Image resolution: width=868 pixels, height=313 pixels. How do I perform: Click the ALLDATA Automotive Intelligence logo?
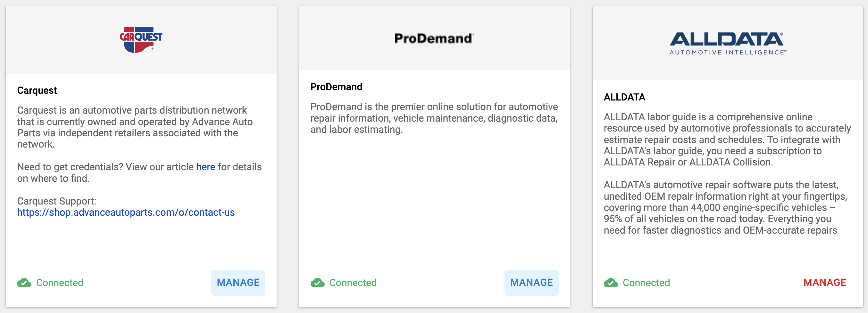click(728, 44)
